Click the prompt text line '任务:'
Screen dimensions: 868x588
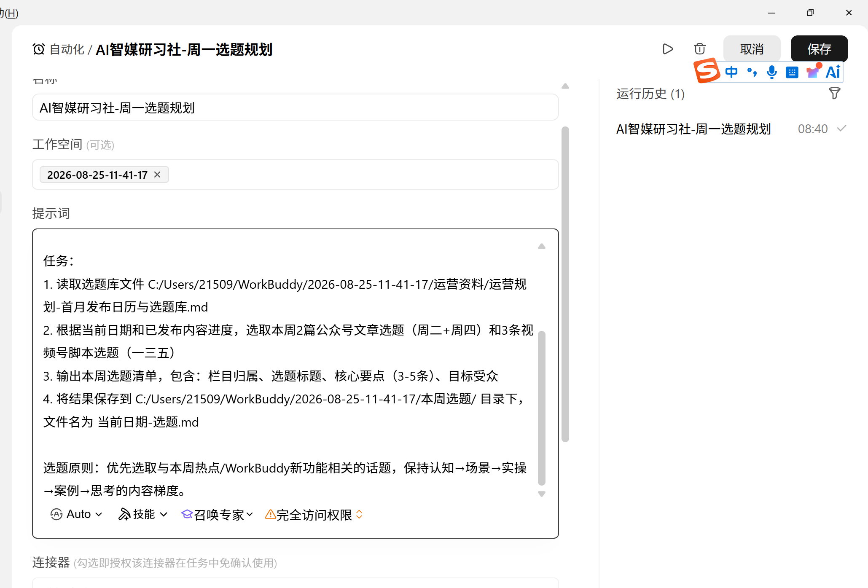(x=59, y=261)
